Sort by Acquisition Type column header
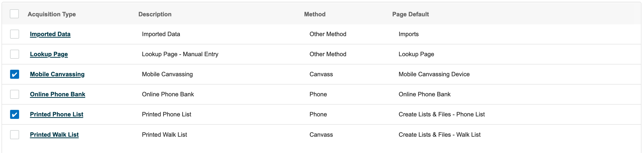Viewport: 644px width, 153px height. pos(52,14)
